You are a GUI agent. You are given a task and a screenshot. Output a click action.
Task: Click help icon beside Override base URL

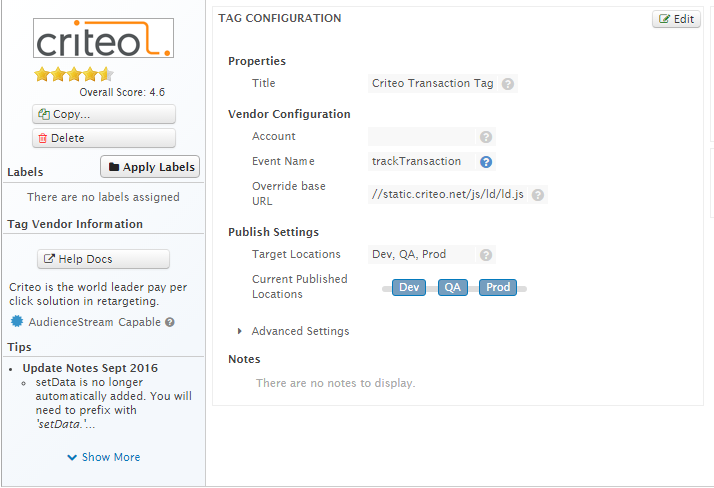(538, 195)
